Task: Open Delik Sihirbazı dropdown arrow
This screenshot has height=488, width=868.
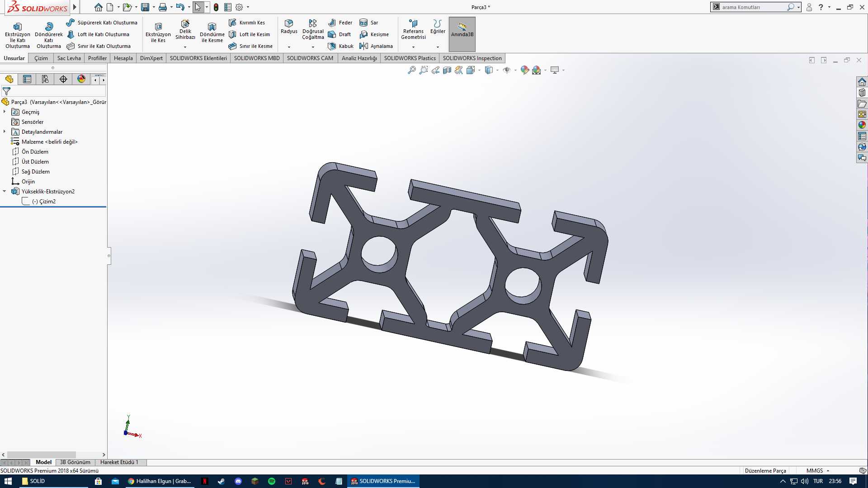Action: coord(185,47)
